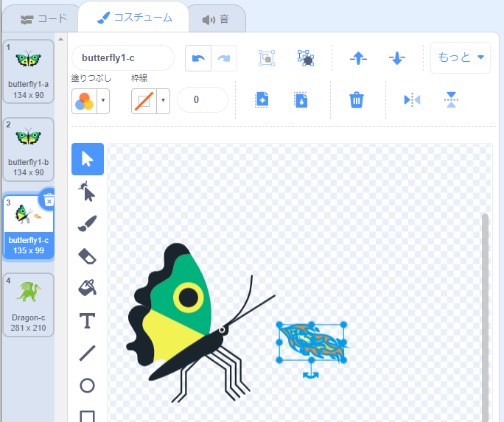Screen dimensions: 504x422
Task: Click the fill color swatch
Action: click(84, 101)
